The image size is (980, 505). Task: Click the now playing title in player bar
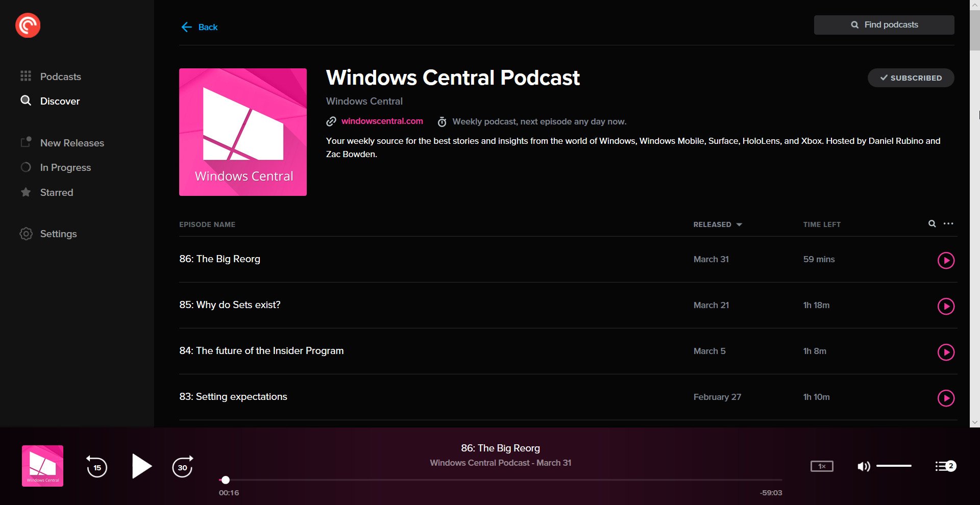tap(500, 448)
